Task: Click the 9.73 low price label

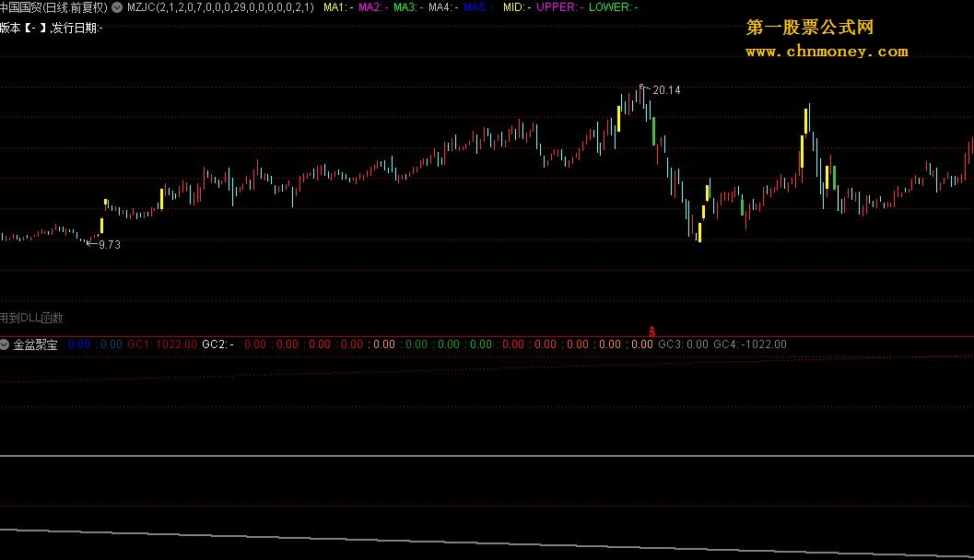Action: click(110, 245)
